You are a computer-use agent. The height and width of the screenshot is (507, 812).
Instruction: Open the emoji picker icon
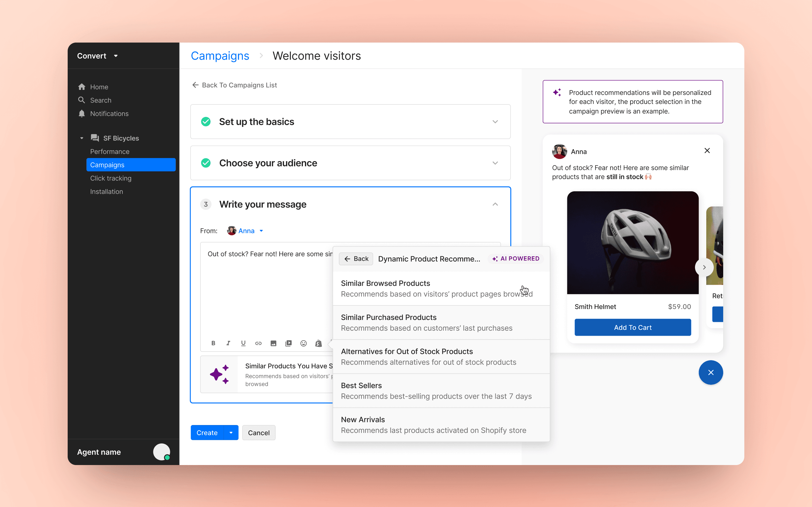coord(303,343)
